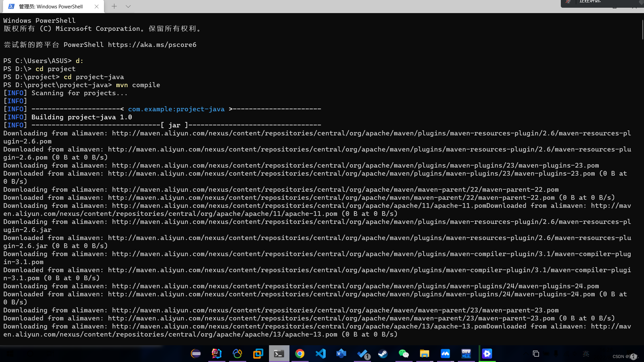Add a new terminal tab with the plus button
Screen dimensions: 644x362
(114, 6)
